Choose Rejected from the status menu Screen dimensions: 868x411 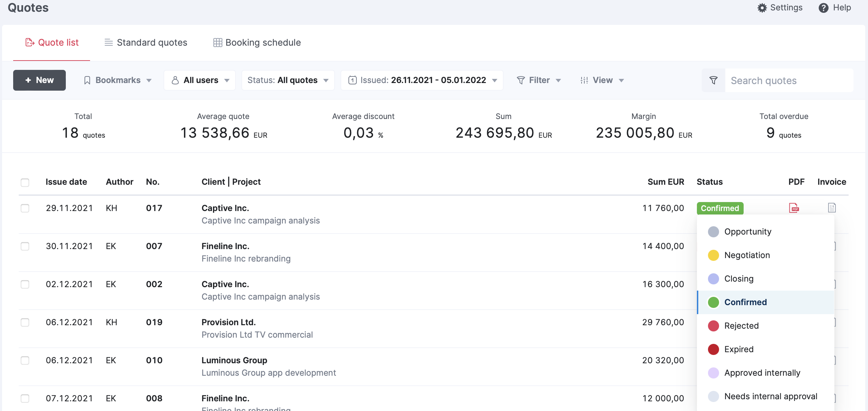click(765, 326)
